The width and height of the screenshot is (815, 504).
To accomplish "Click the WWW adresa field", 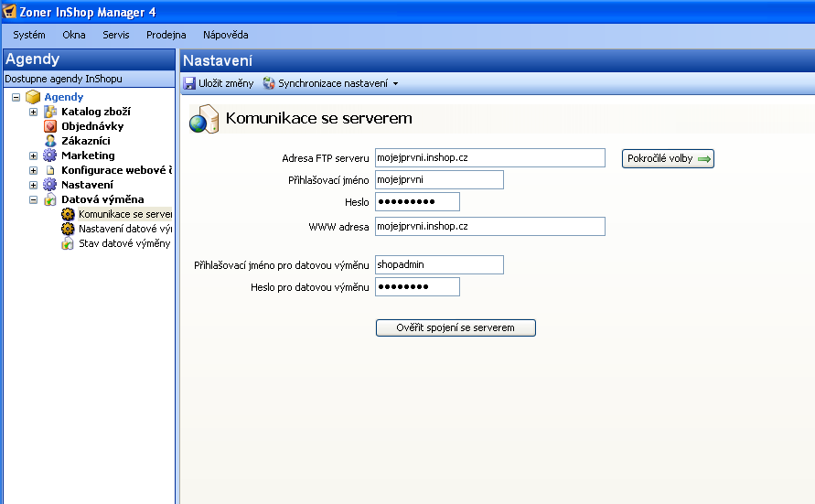I will pos(490,227).
